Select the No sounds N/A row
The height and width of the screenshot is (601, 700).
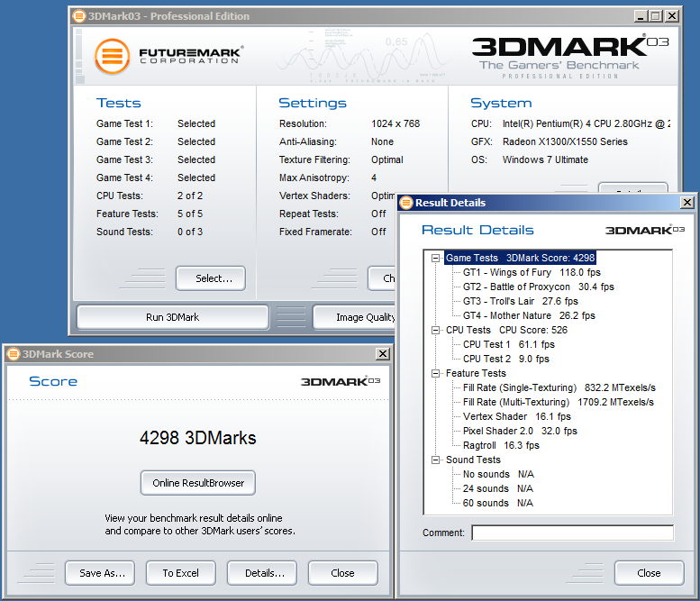(499, 474)
